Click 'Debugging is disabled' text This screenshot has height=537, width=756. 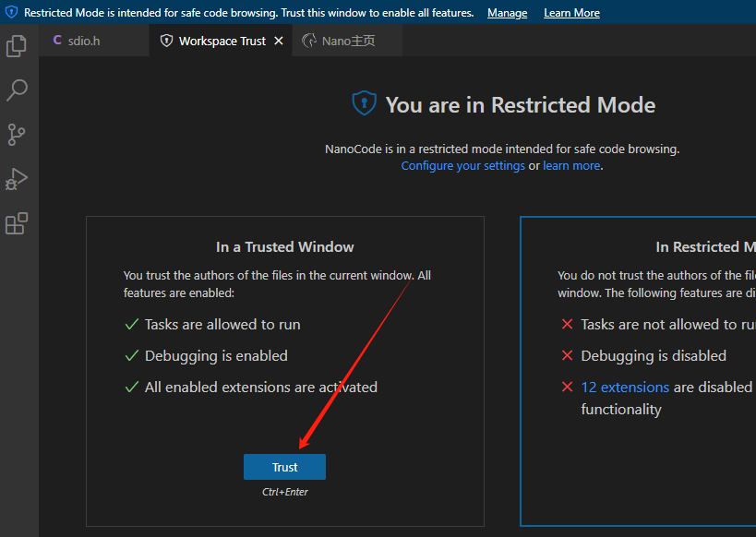(x=654, y=356)
